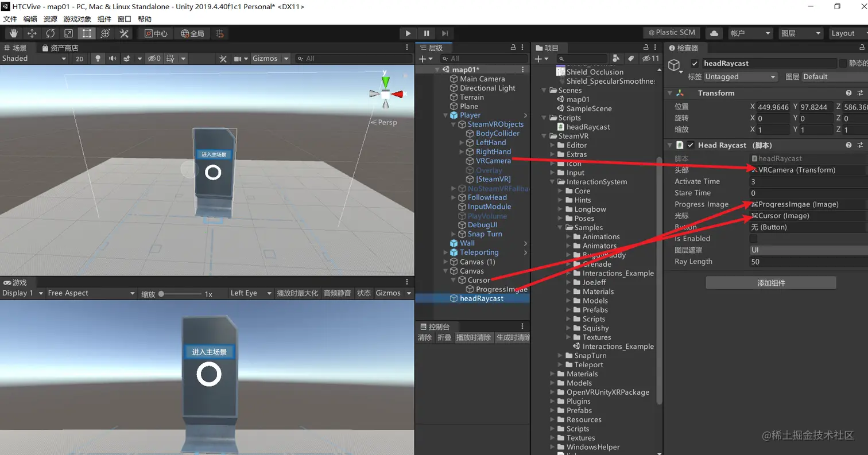The image size is (868, 455).
Task: Clear the console
Action: 425,337
